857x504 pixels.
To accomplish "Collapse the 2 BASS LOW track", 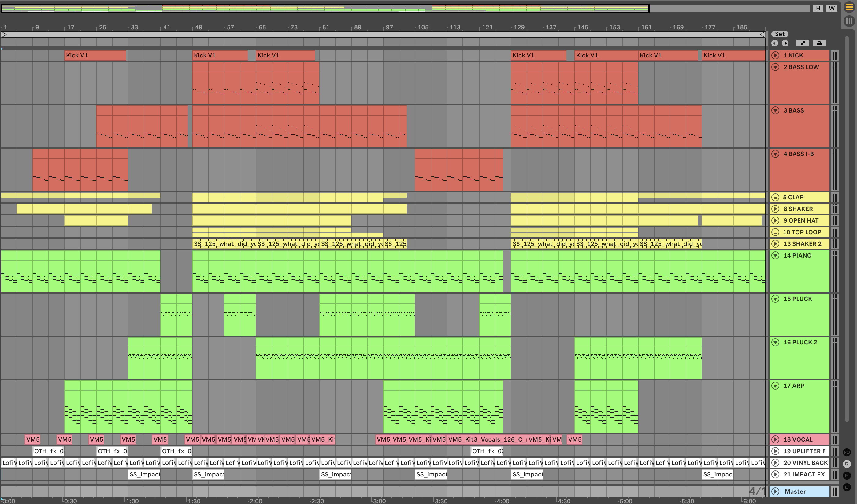I will [x=775, y=67].
